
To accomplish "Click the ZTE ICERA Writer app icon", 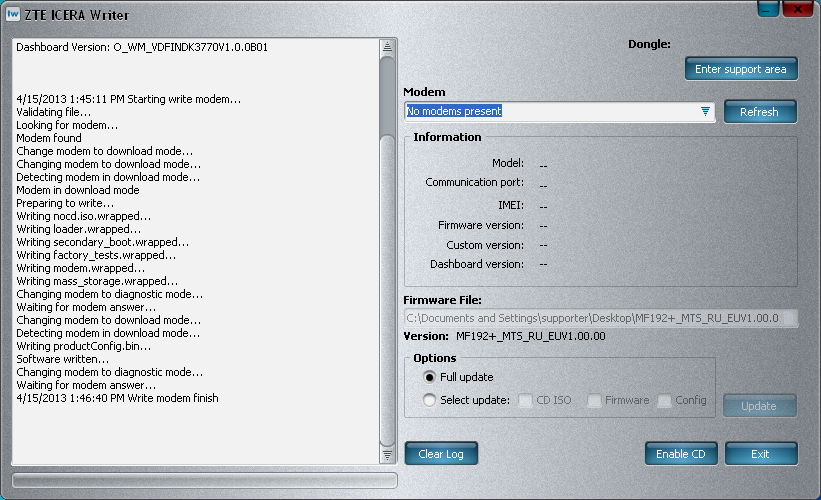I will click(13, 14).
